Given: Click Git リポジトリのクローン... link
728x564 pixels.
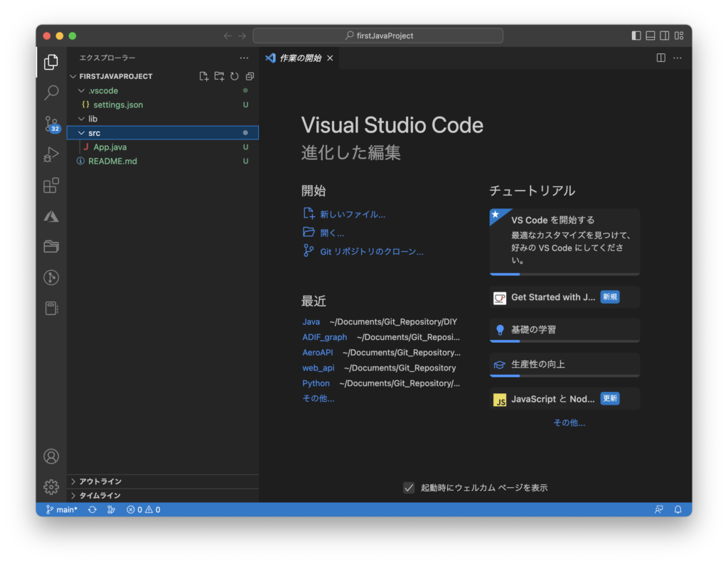Looking at the screenshot, I should point(371,251).
